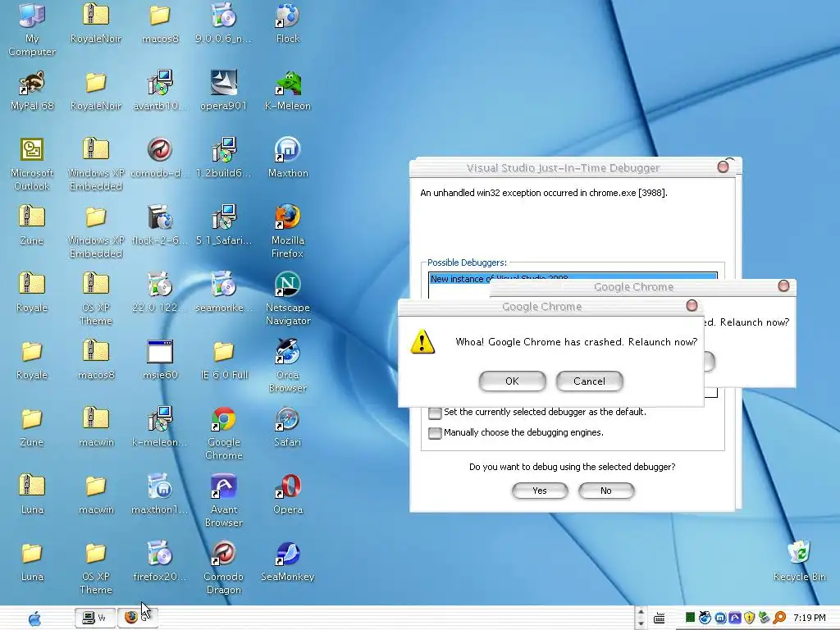Launch Google Chrome desktop shortcut
840x630 pixels.
point(223,433)
